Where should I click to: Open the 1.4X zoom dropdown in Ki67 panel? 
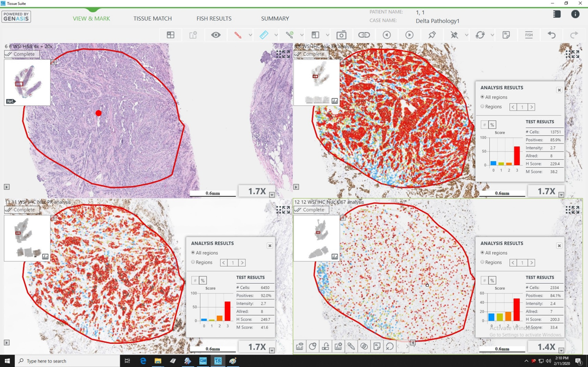[x=561, y=350]
